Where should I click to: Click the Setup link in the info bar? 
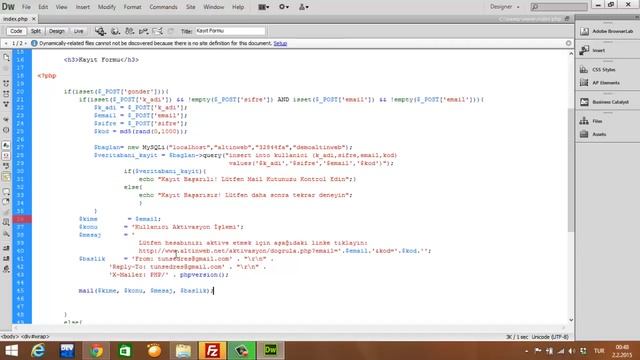pyautogui.click(x=280, y=43)
